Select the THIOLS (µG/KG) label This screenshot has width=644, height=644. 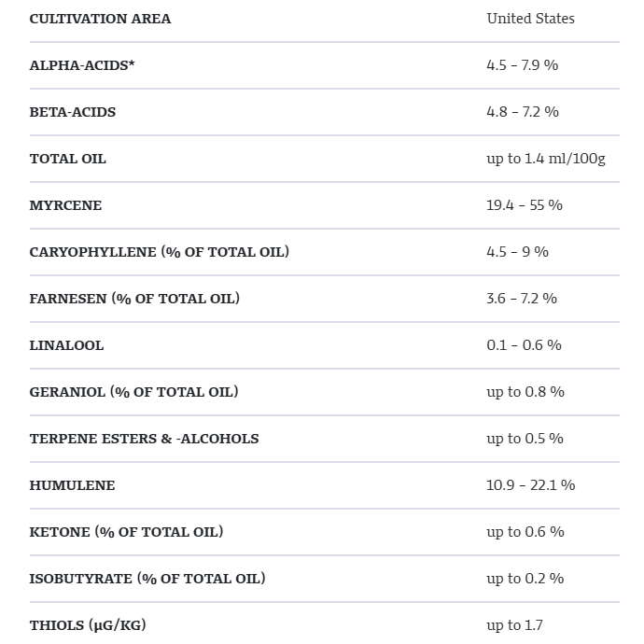[x=88, y=625]
